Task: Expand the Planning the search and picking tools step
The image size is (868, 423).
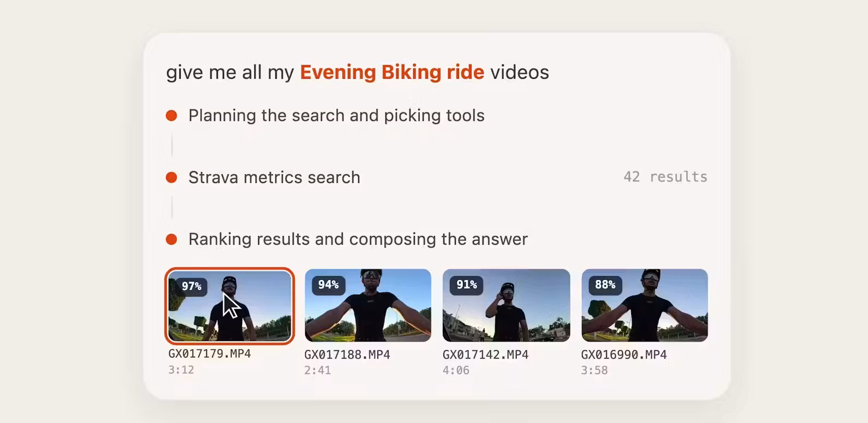Action: tap(336, 116)
